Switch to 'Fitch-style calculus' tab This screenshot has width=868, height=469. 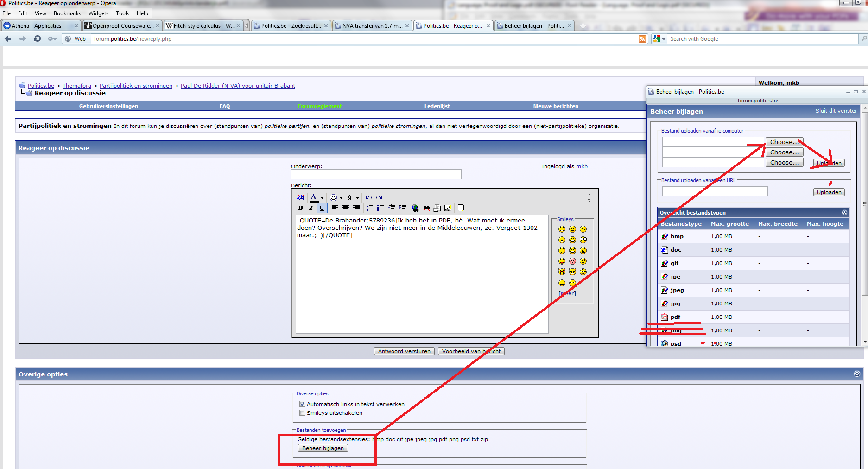tap(203, 26)
